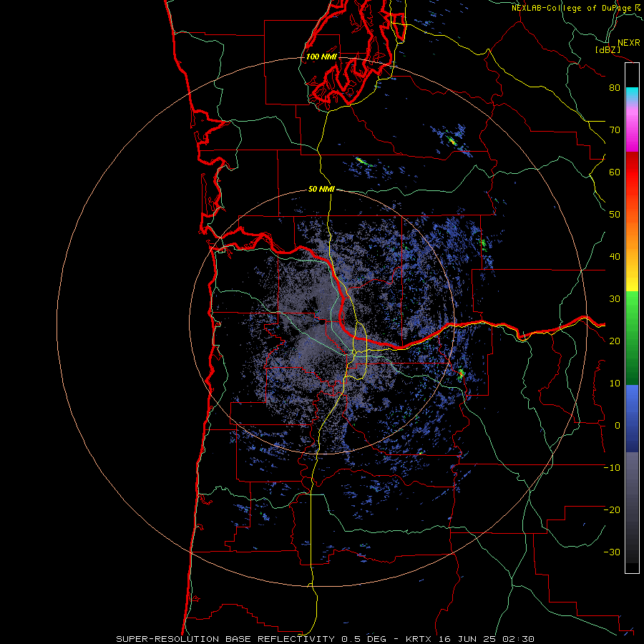
Task: Click the KRTX station identifier in the caption
Action: tap(420, 639)
